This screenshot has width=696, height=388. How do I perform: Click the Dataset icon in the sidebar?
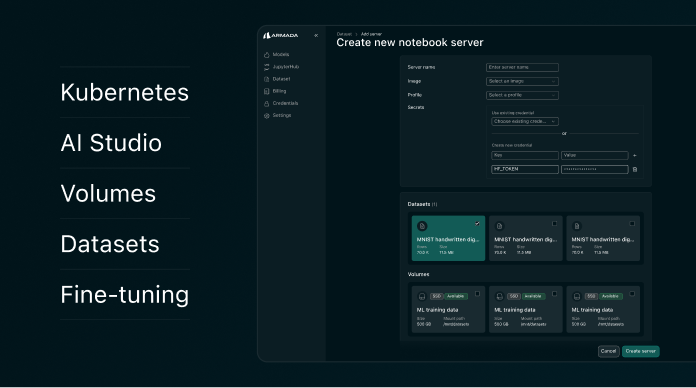266,79
